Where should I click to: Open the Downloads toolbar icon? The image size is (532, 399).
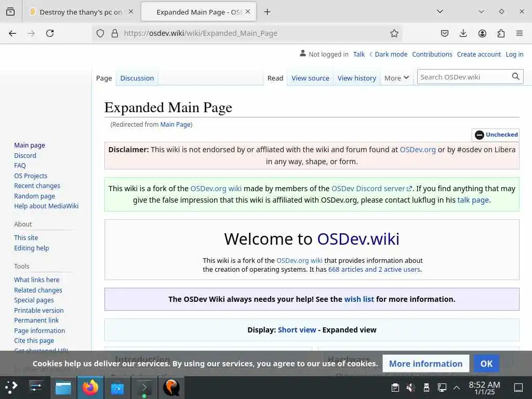[x=463, y=33]
